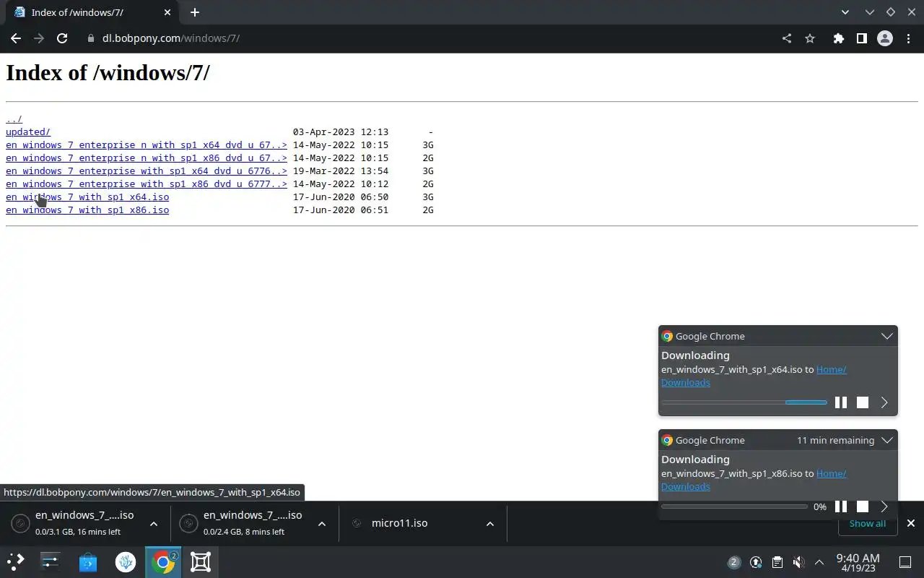This screenshot has width=924, height=578.
Task: Open options for 2.4 GB download item
Action: pos(322,524)
